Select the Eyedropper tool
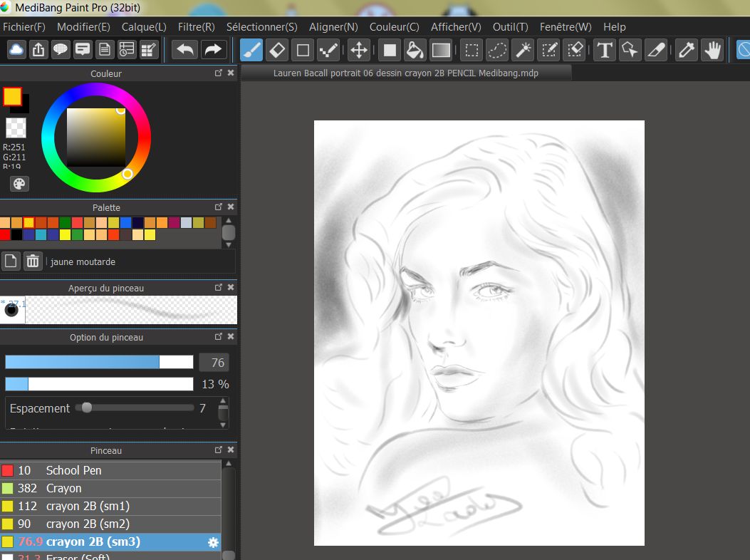750x560 pixels. point(687,50)
